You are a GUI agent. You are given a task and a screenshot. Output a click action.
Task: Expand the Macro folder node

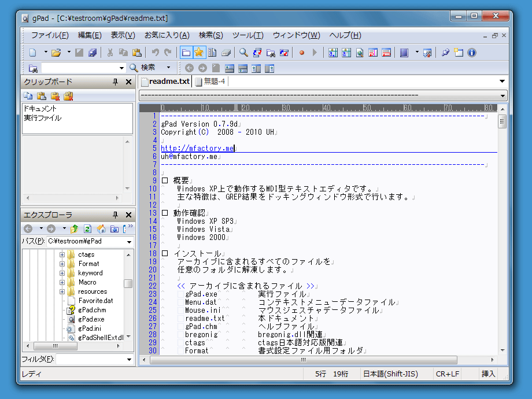click(x=62, y=282)
